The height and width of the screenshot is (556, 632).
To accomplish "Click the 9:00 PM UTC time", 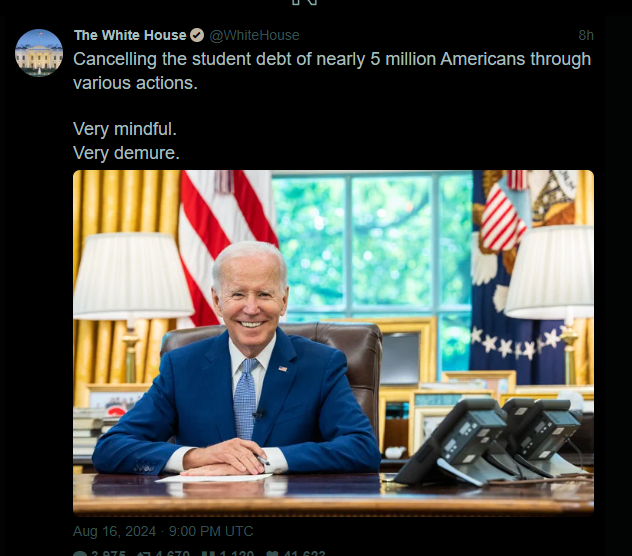I will click(211, 531).
